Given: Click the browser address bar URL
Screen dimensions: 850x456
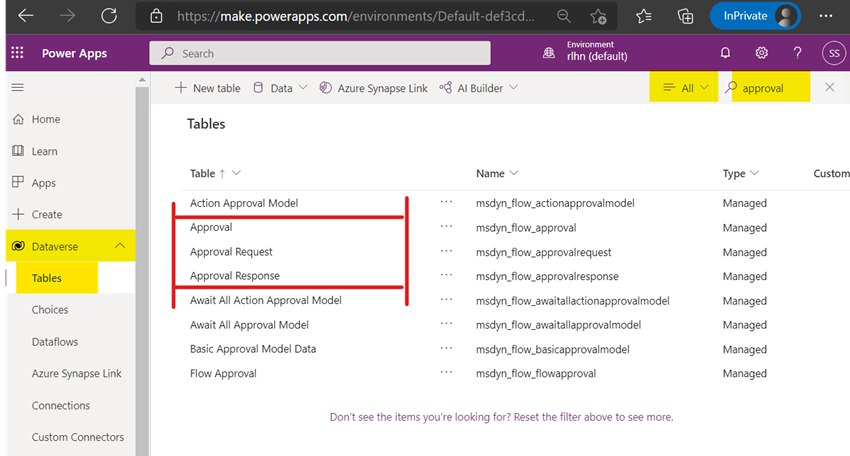Looking at the screenshot, I should click(x=356, y=16).
